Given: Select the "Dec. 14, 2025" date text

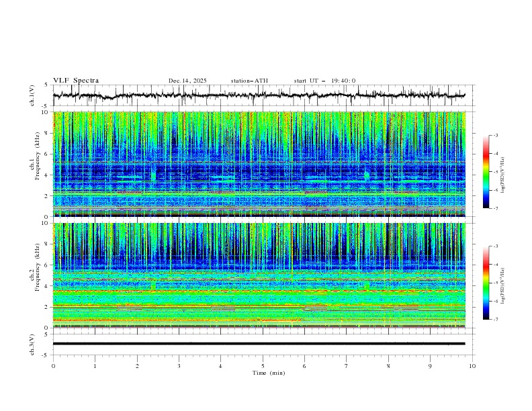Looking at the screenshot, I should 187,81.
